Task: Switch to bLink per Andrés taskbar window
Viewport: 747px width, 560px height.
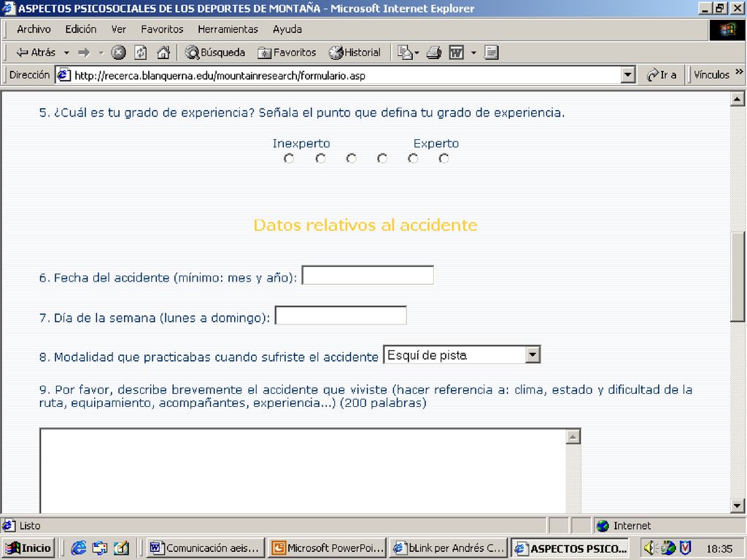Action: (x=449, y=548)
